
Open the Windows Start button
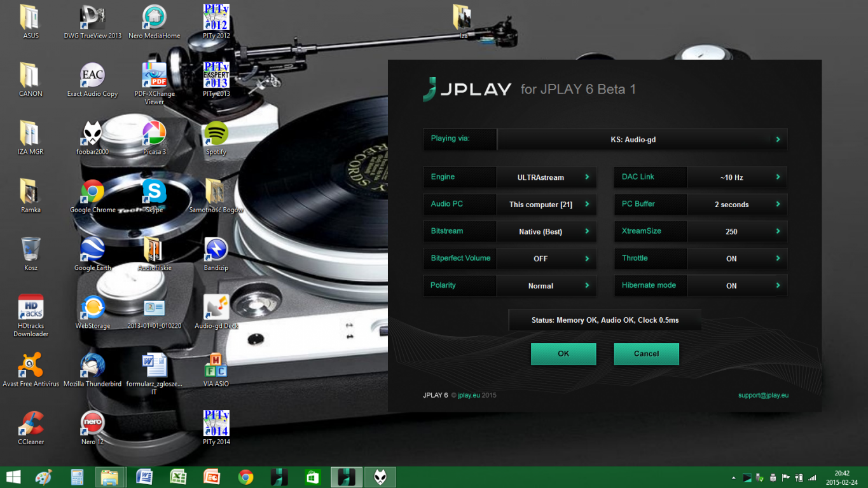(x=13, y=477)
